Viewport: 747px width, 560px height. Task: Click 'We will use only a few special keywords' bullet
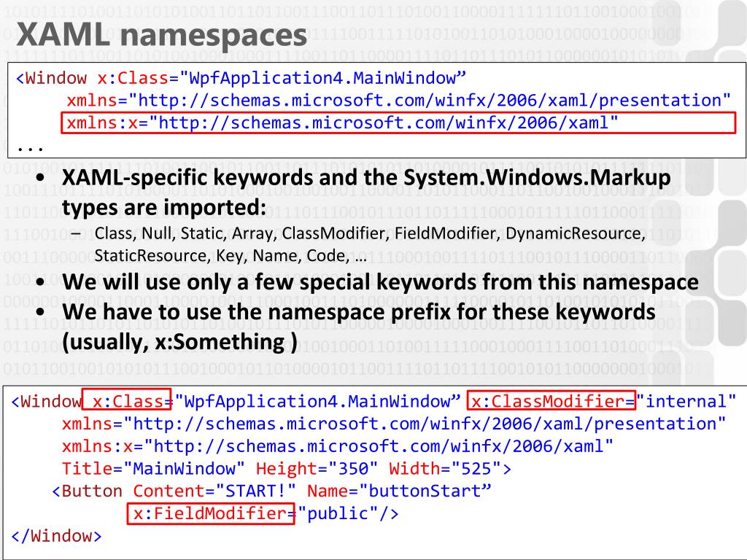tap(380, 282)
